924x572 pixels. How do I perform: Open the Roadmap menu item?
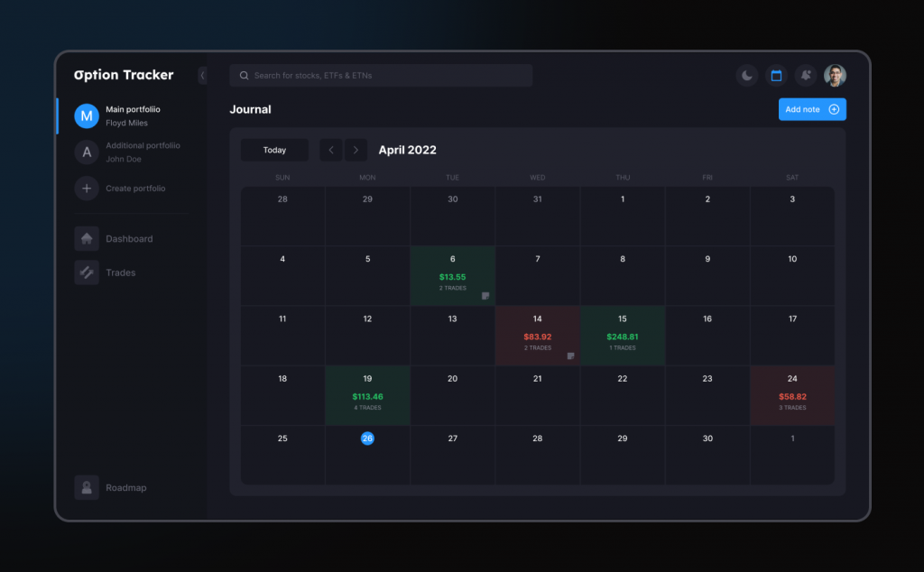pyautogui.click(x=125, y=487)
